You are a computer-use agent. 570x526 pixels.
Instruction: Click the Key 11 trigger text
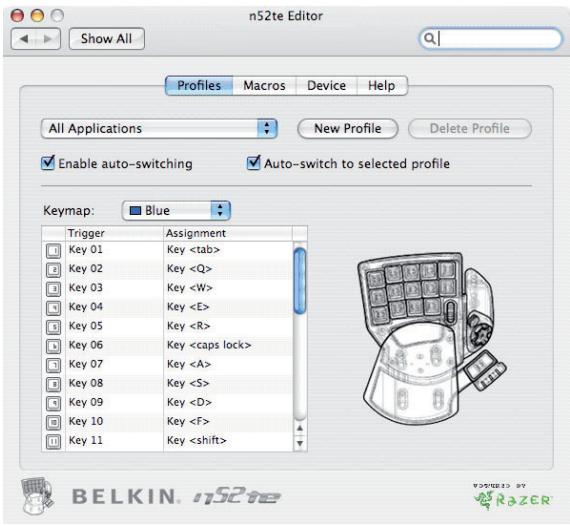point(86,441)
